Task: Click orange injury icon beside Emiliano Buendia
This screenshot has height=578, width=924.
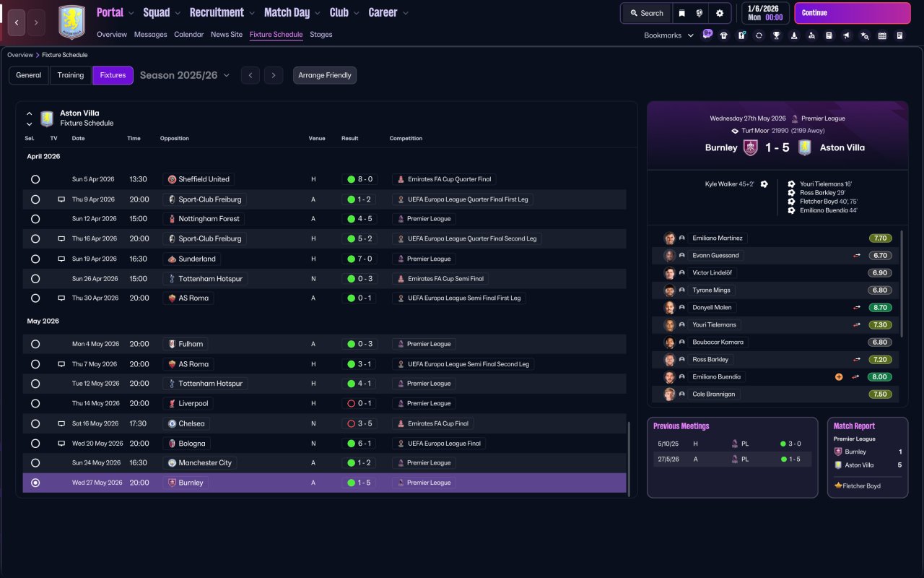Action: pyautogui.click(x=839, y=377)
